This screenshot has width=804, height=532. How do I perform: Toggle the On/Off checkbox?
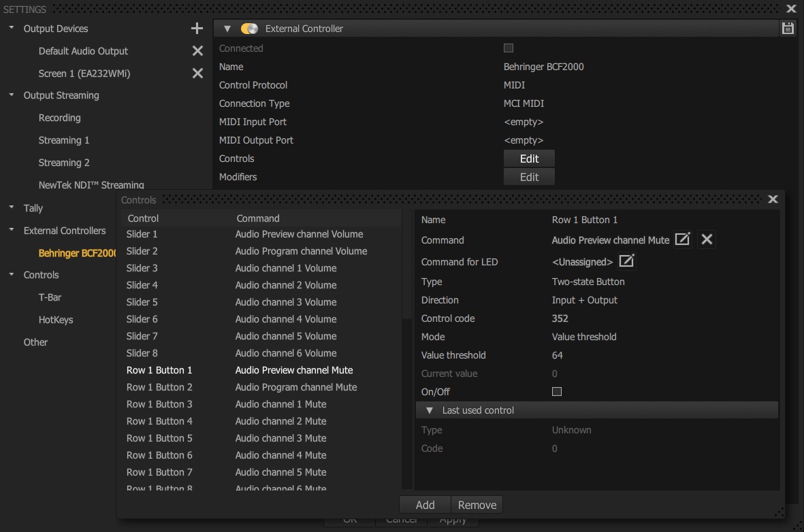[x=557, y=392]
